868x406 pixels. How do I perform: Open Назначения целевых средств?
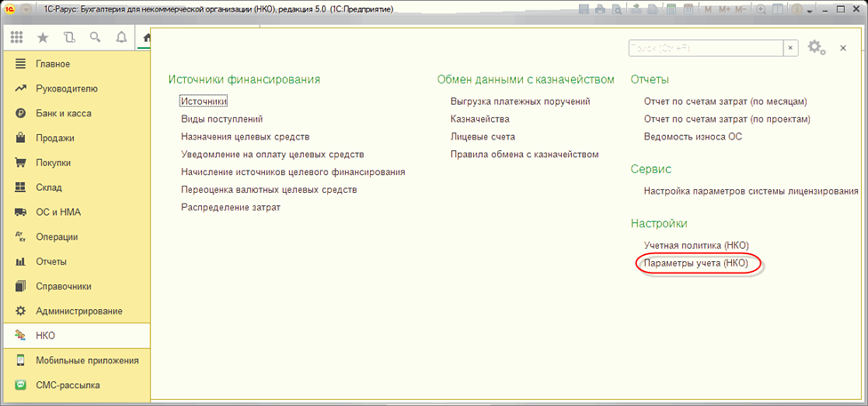click(245, 137)
